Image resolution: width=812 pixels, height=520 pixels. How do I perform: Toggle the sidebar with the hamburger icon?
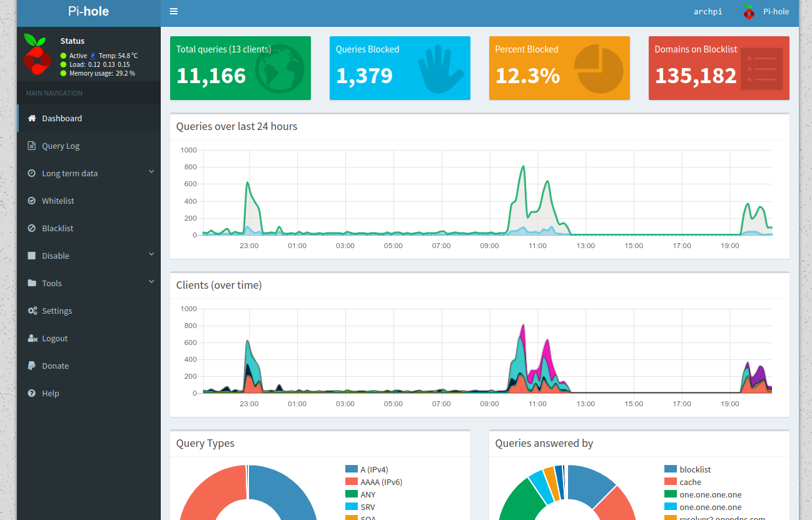coord(173,11)
